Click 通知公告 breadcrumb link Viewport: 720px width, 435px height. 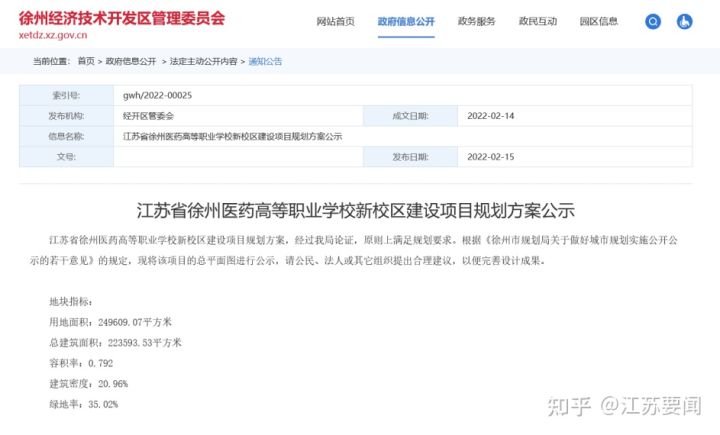(x=265, y=61)
